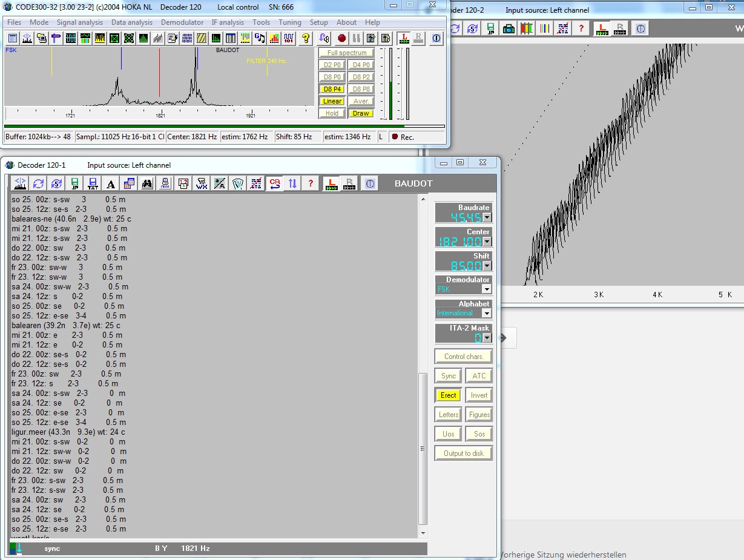Image resolution: width=744 pixels, height=560 pixels.
Task: Toggle the Linear display mode button
Action: click(332, 101)
